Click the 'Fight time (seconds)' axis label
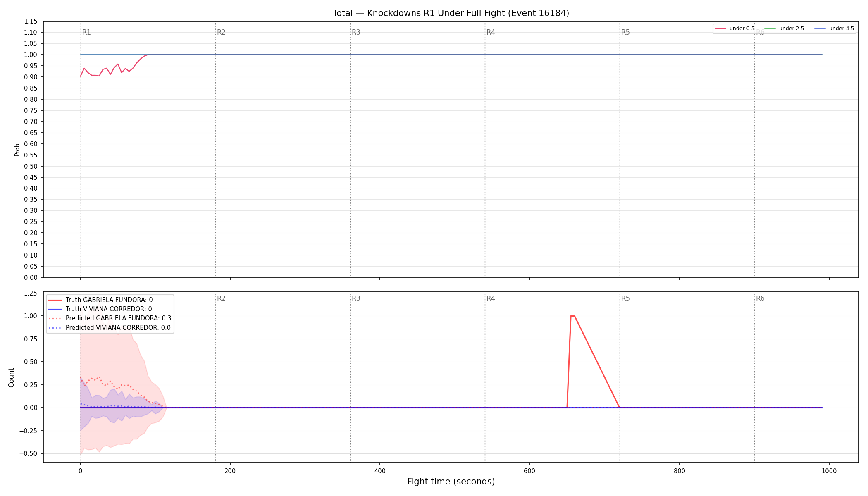This screenshot has height=496, width=868. click(x=451, y=482)
